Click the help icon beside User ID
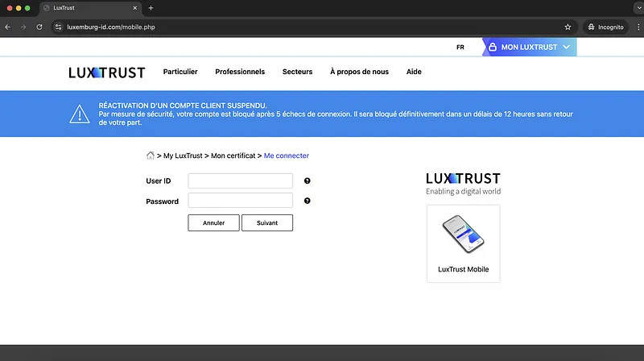This screenshot has height=361, width=644. [x=308, y=181]
